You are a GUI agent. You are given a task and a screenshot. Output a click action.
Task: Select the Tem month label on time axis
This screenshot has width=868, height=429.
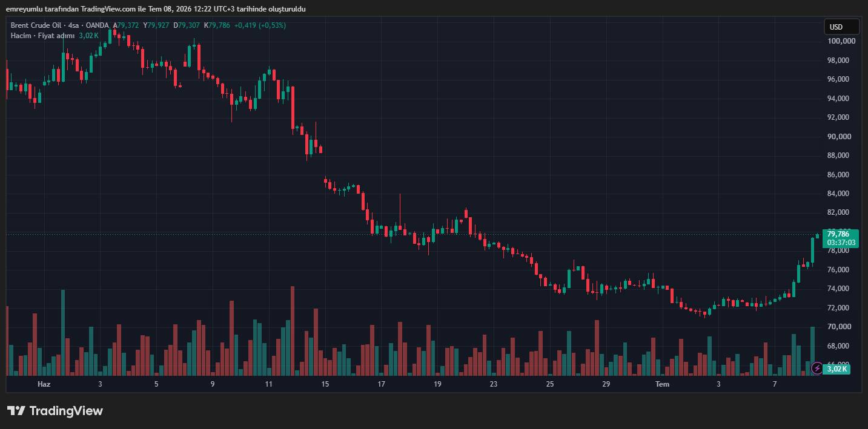663,384
